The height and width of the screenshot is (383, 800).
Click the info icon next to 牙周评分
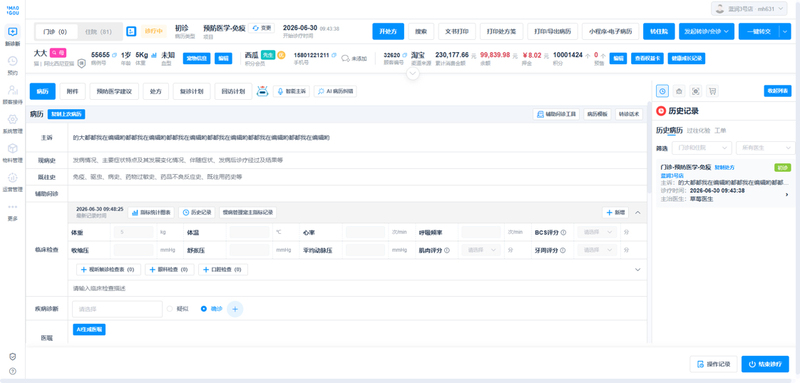(563, 250)
